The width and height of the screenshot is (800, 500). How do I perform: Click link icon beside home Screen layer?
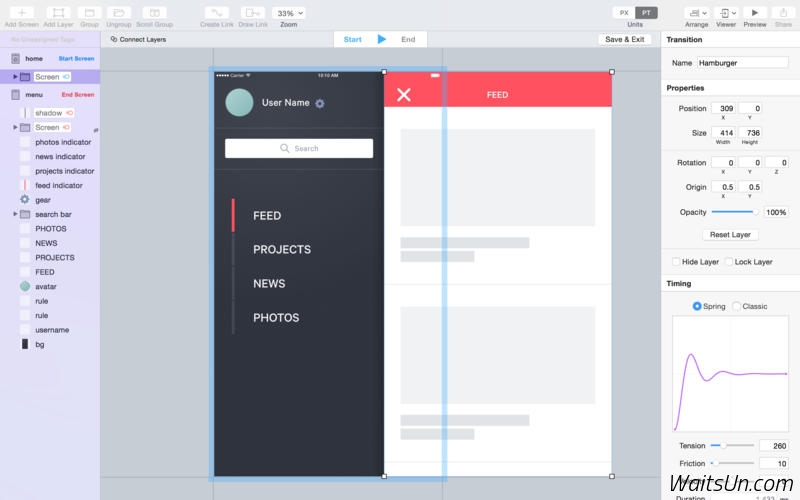coord(66,77)
